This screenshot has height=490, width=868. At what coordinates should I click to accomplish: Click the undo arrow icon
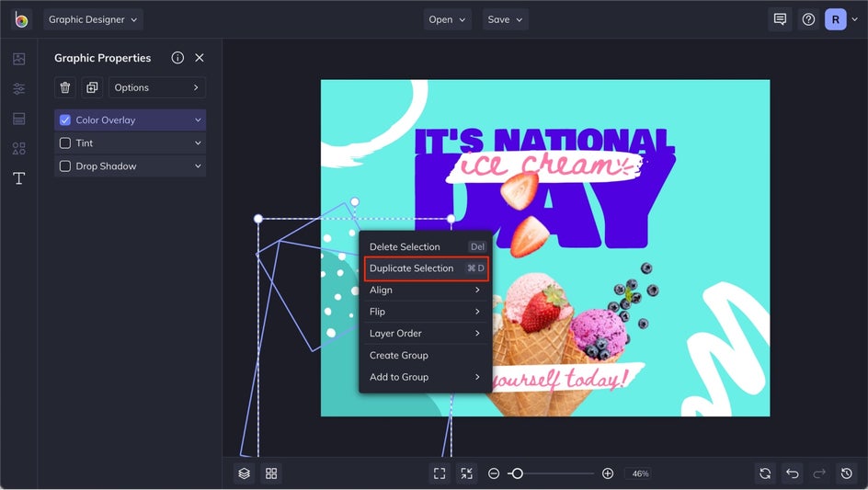coord(792,473)
